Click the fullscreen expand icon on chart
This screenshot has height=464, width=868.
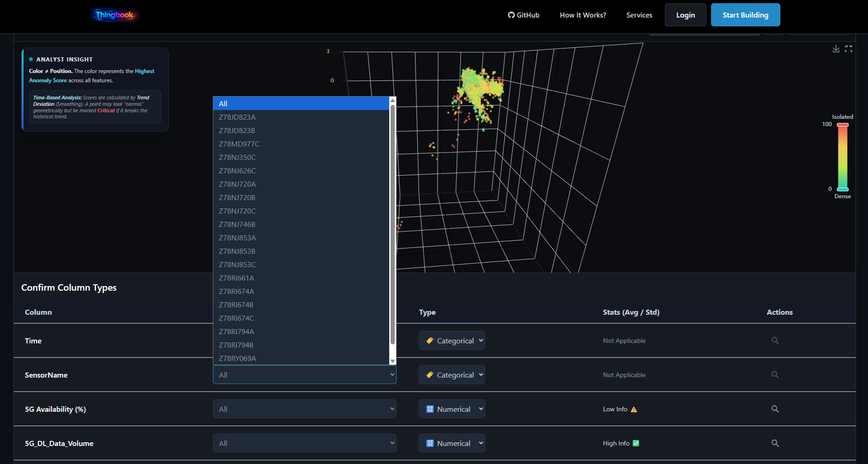pyautogui.click(x=849, y=49)
